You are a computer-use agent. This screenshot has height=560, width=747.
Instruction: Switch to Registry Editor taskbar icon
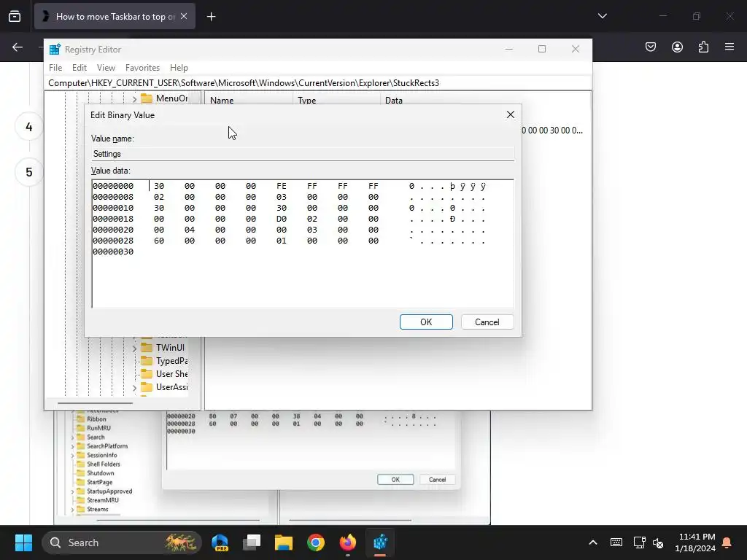pos(379,542)
